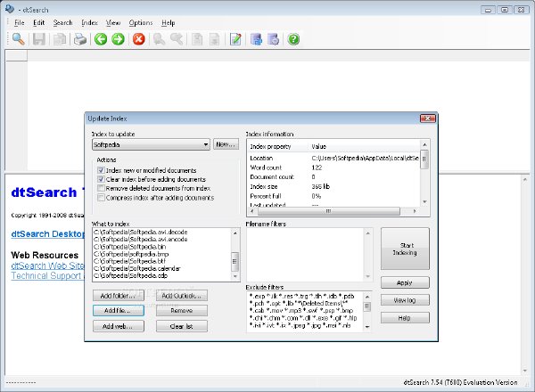Uncheck Clear index before adding documents
This screenshot has width=535, height=392.
point(101,179)
